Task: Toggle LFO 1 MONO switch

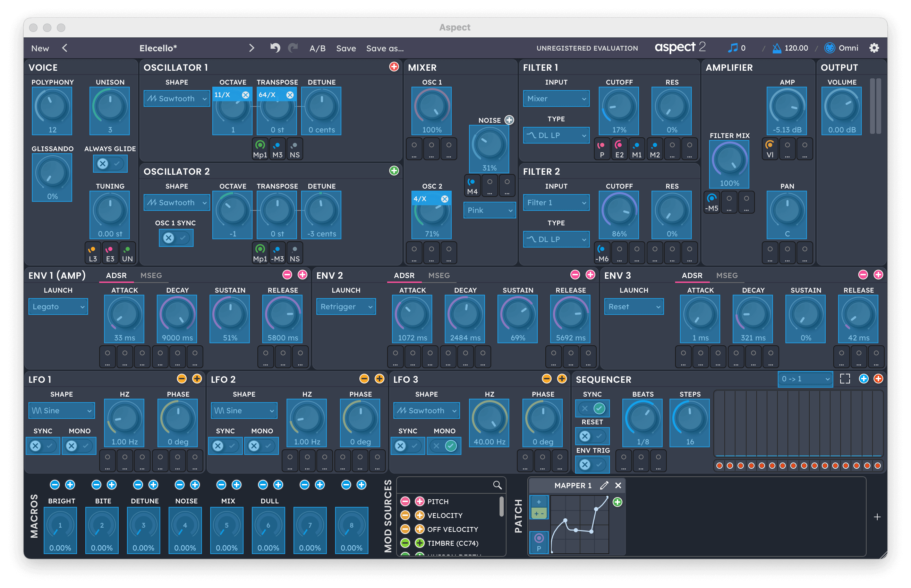Action: (x=79, y=446)
